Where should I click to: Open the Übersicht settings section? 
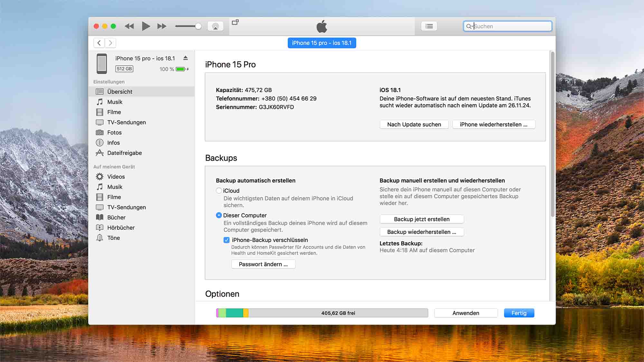point(142,92)
